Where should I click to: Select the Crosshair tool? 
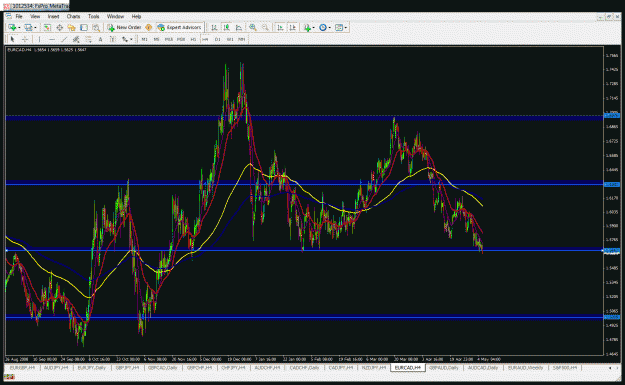(25, 39)
